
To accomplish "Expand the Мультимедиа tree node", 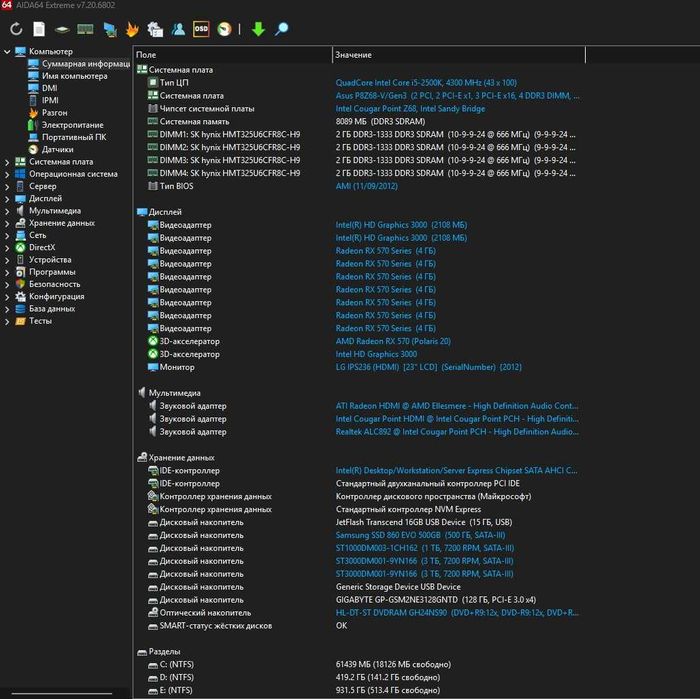I will [7, 211].
